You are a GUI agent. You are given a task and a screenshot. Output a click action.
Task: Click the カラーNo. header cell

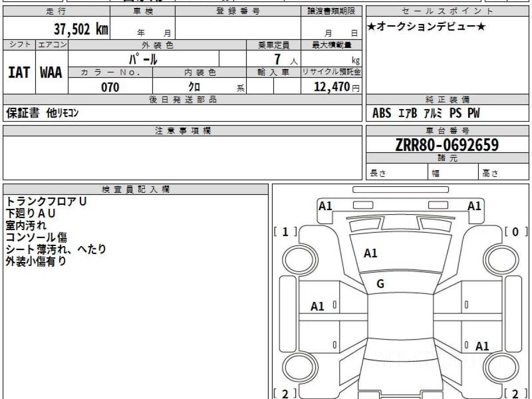pyautogui.click(x=110, y=73)
